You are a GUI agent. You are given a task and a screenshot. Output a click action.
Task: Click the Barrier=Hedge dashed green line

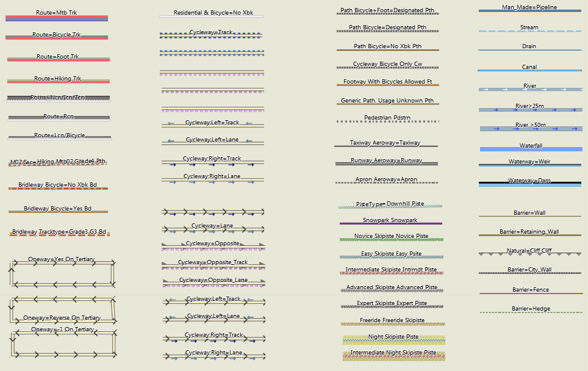[531, 312]
